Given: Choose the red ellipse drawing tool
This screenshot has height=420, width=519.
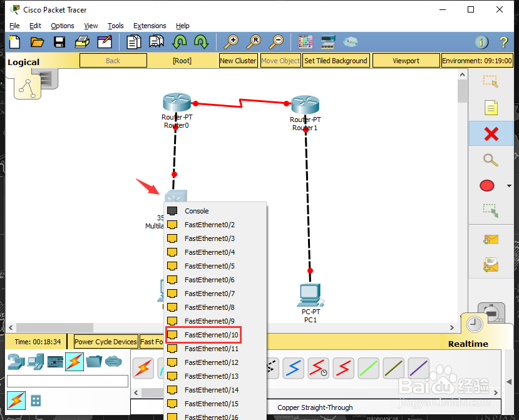Looking at the screenshot, I should click(x=487, y=186).
